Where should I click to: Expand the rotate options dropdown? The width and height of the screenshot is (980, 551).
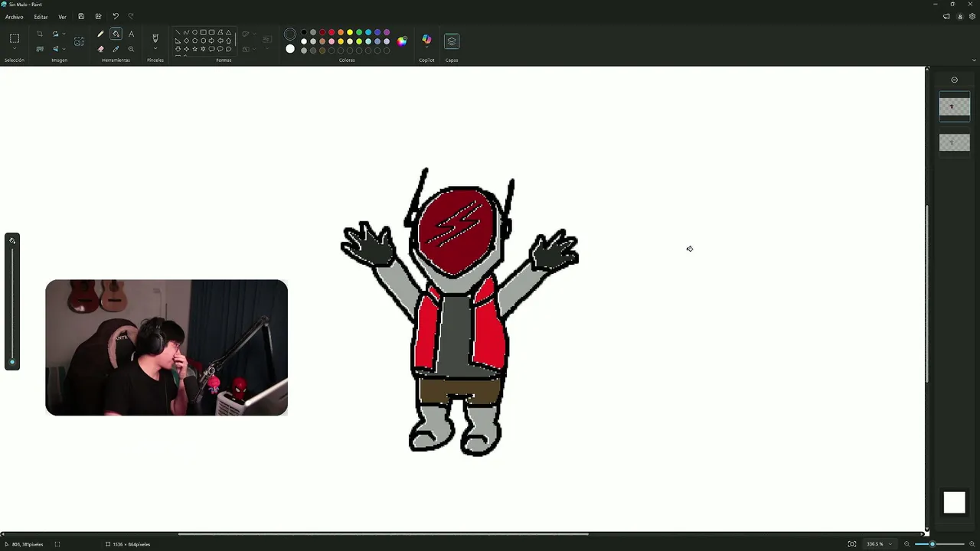click(x=64, y=34)
